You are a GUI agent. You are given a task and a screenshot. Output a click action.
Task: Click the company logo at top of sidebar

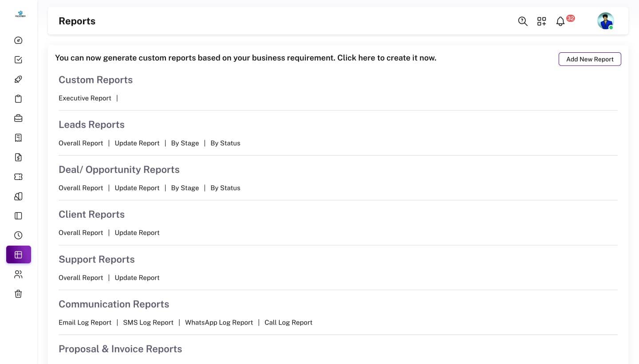tap(20, 14)
